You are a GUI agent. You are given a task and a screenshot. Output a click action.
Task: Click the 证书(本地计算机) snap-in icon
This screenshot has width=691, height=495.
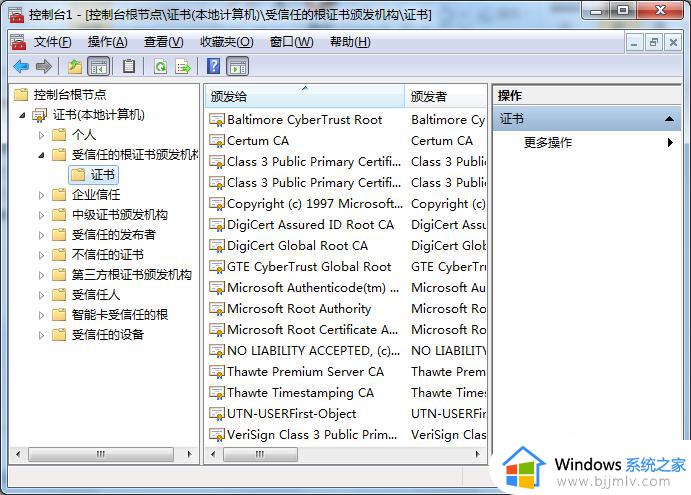coord(40,115)
